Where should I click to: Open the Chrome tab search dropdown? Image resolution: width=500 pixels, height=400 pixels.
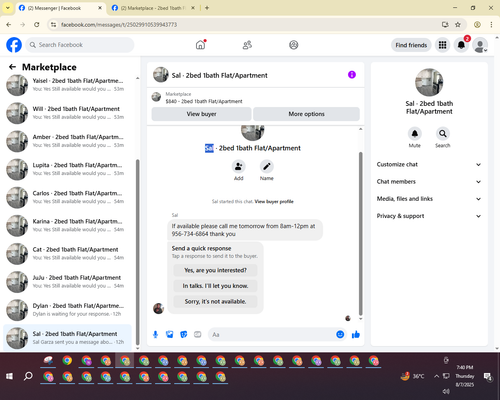tap(7, 8)
